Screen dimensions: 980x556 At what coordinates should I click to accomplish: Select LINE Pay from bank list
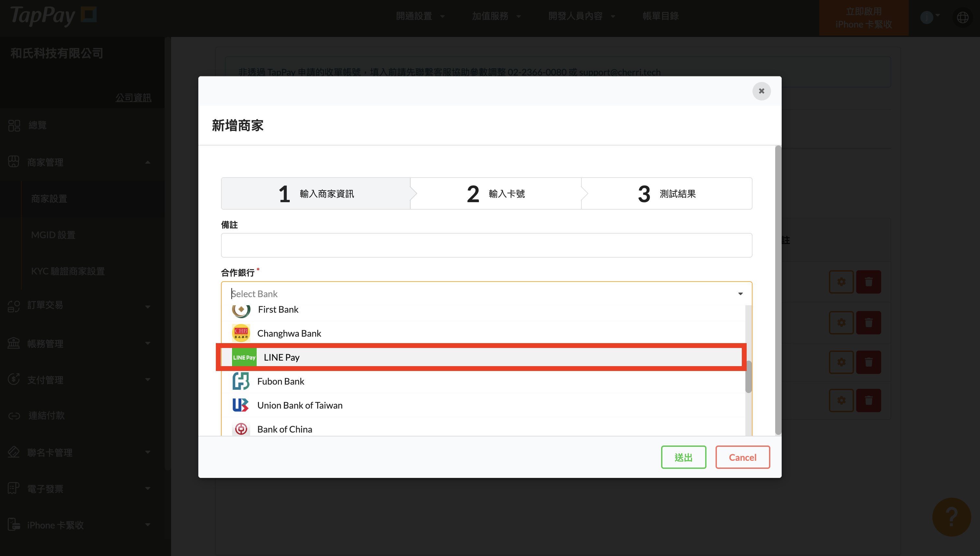tap(282, 357)
